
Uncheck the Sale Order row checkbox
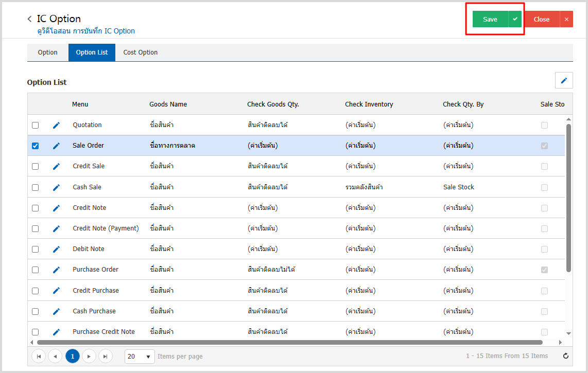[35, 146]
